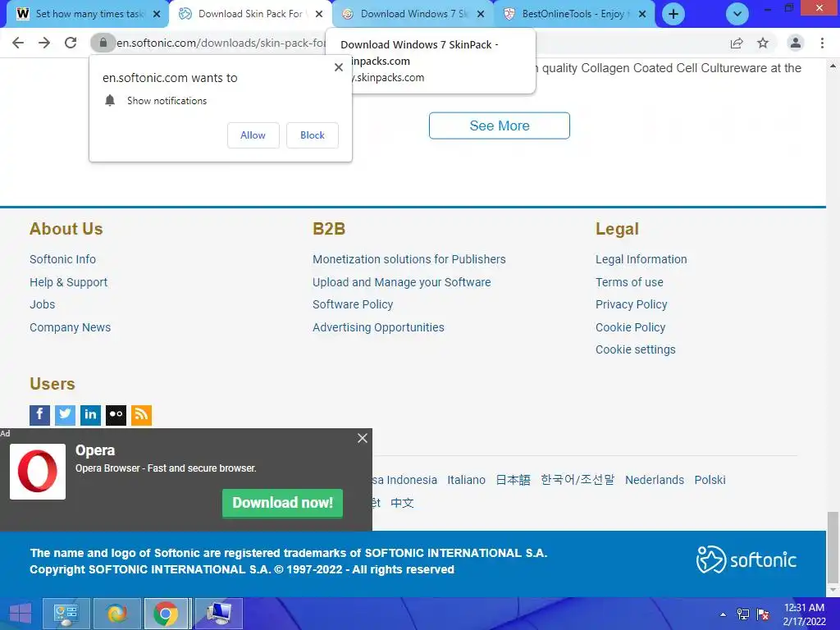Open the share page icon in address bar
The width and height of the screenshot is (840, 630).
pyautogui.click(x=737, y=43)
